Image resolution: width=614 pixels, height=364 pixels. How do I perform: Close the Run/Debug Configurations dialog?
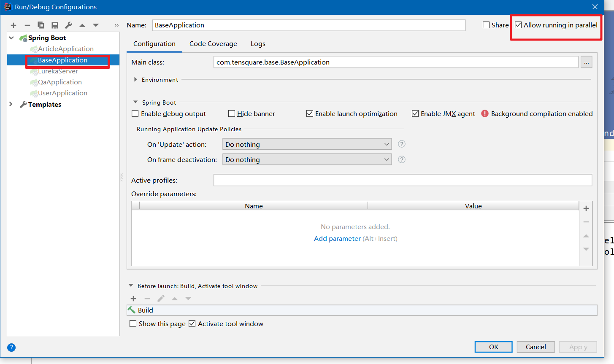595,7
